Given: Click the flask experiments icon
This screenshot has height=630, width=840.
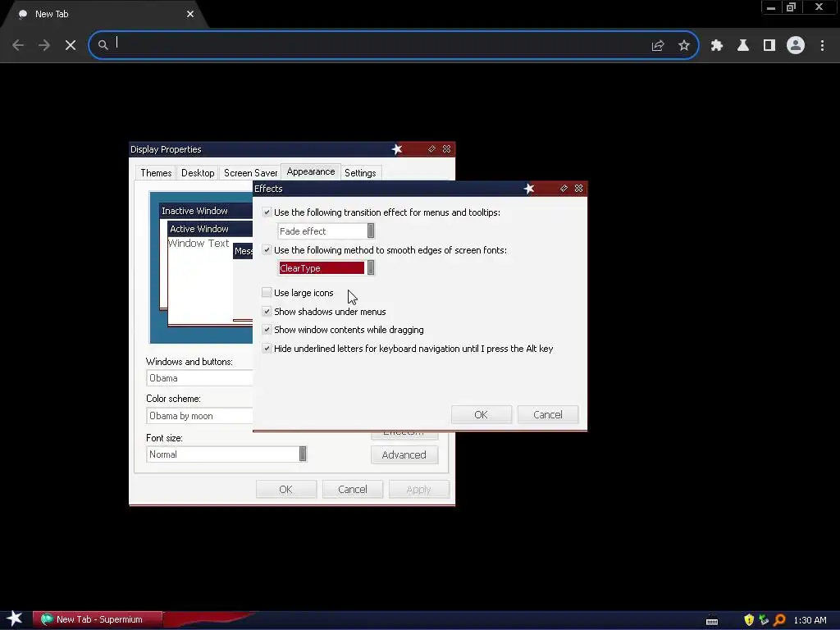Looking at the screenshot, I should (x=743, y=46).
